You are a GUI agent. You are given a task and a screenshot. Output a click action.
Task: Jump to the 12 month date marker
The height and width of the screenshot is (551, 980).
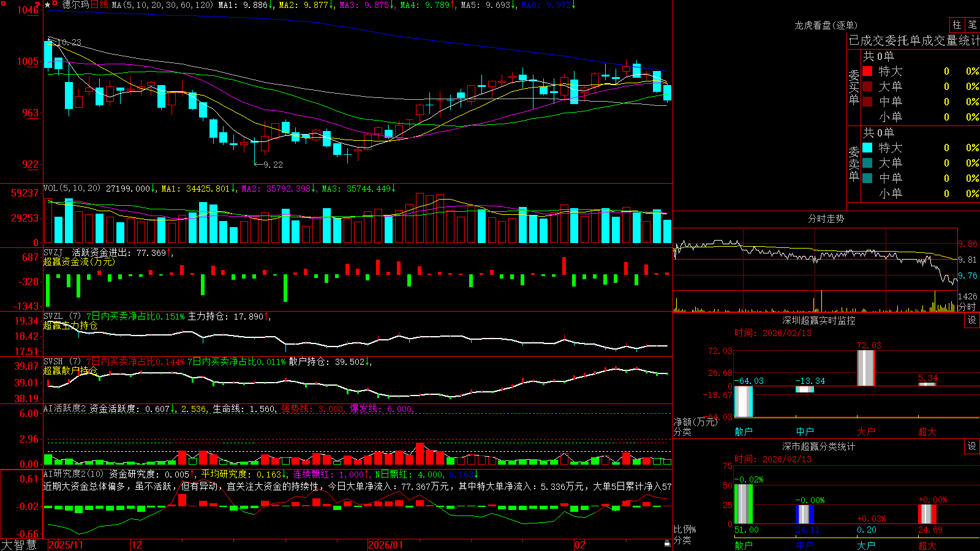(x=137, y=545)
